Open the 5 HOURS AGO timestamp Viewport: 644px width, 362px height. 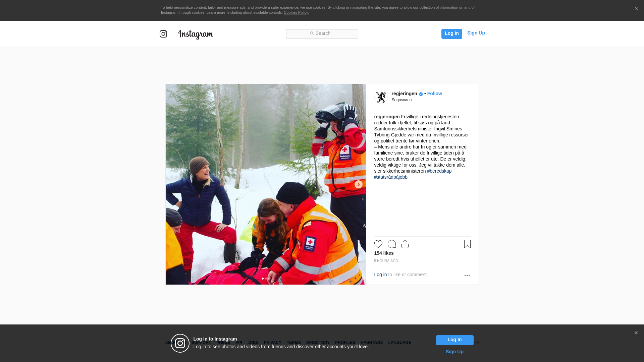386,261
